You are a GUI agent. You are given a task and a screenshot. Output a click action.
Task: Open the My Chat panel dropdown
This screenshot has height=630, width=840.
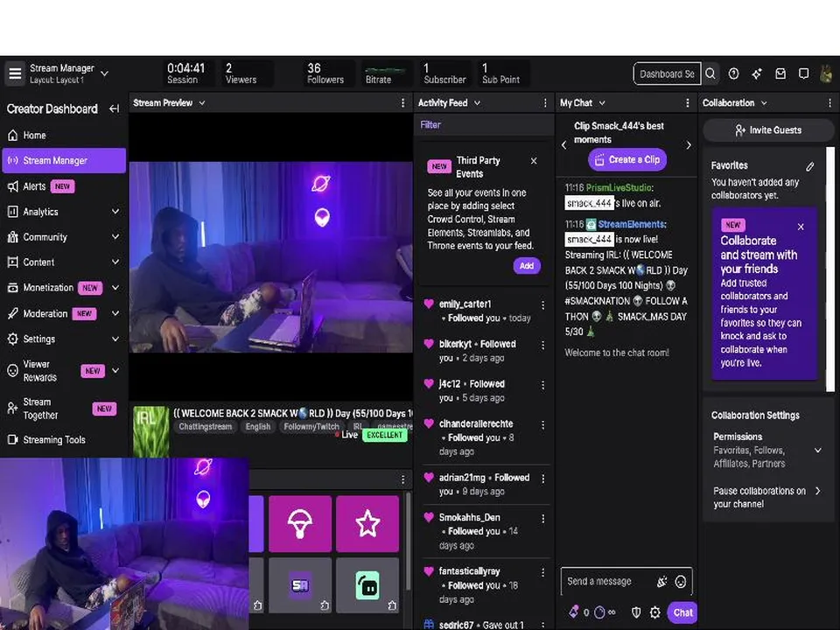tap(602, 103)
